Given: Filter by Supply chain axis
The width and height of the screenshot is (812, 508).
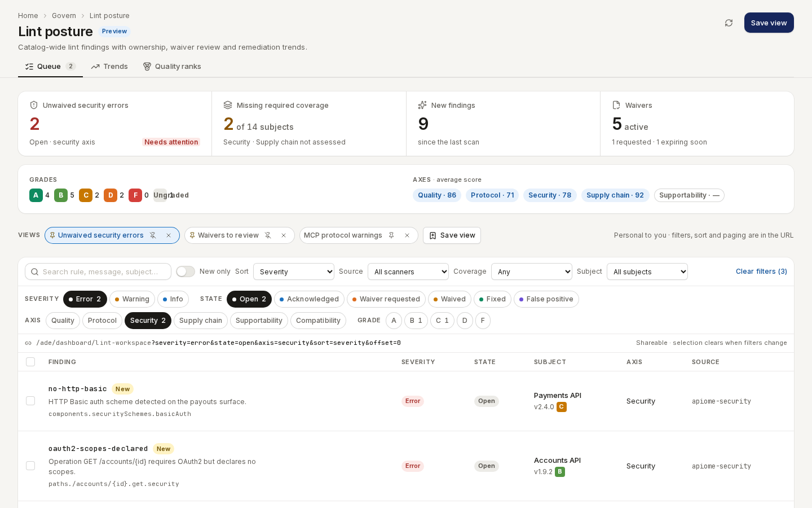Looking at the screenshot, I should 201,321.
